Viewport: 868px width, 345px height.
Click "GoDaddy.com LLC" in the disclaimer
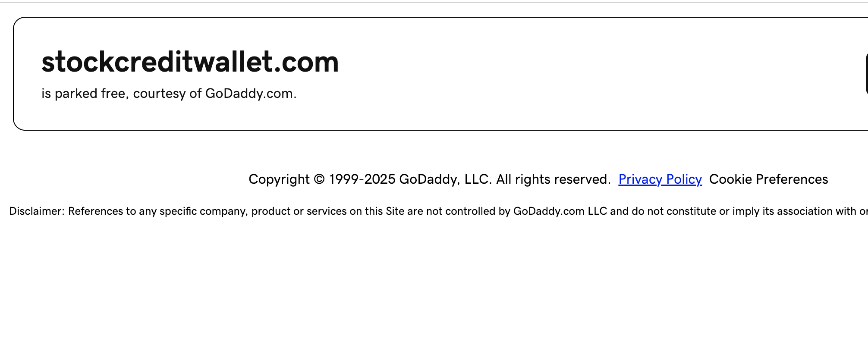(560, 211)
